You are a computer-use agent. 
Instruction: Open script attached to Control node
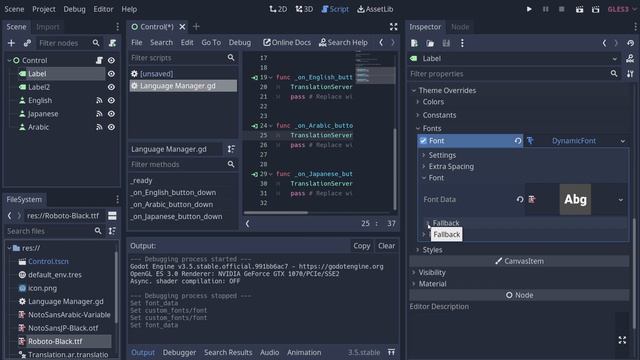pyautogui.click(x=99, y=60)
